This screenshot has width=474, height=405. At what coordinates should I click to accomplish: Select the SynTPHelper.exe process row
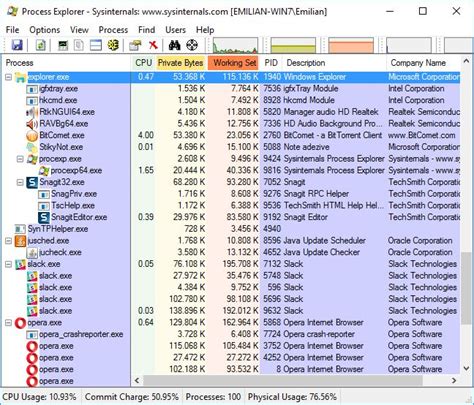point(232,229)
